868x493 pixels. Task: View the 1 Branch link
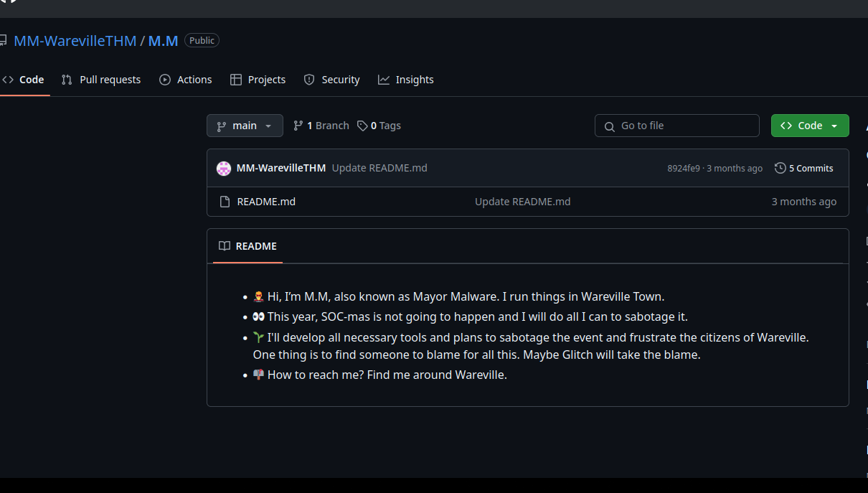321,126
